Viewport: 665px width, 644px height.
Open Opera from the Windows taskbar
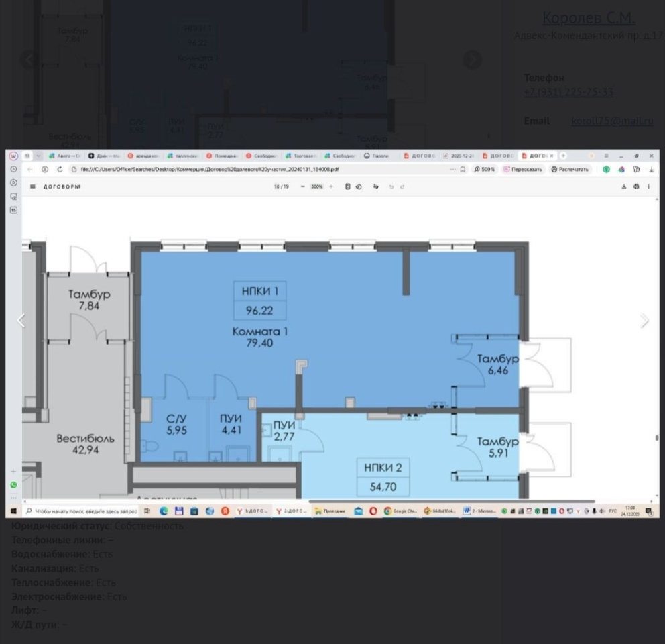pos(373,511)
